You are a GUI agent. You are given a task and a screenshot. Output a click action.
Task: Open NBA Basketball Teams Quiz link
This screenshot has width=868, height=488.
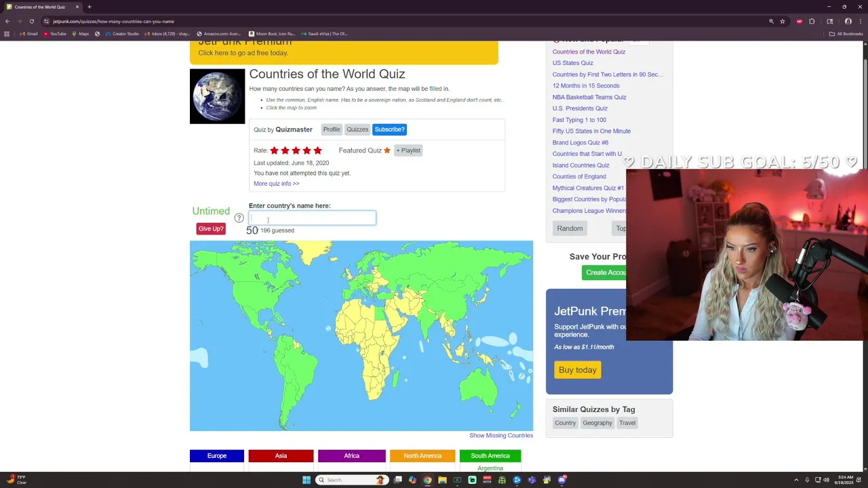pyautogui.click(x=589, y=97)
